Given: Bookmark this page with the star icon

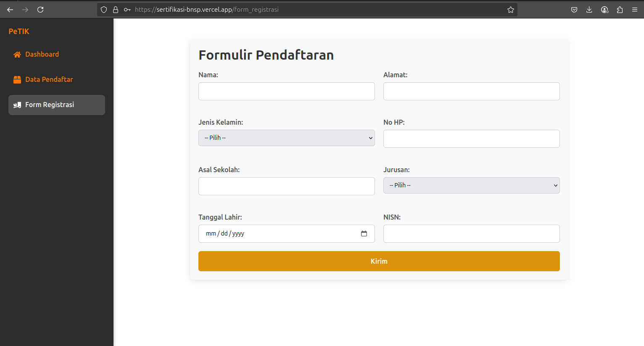Looking at the screenshot, I should tap(510, 10).
